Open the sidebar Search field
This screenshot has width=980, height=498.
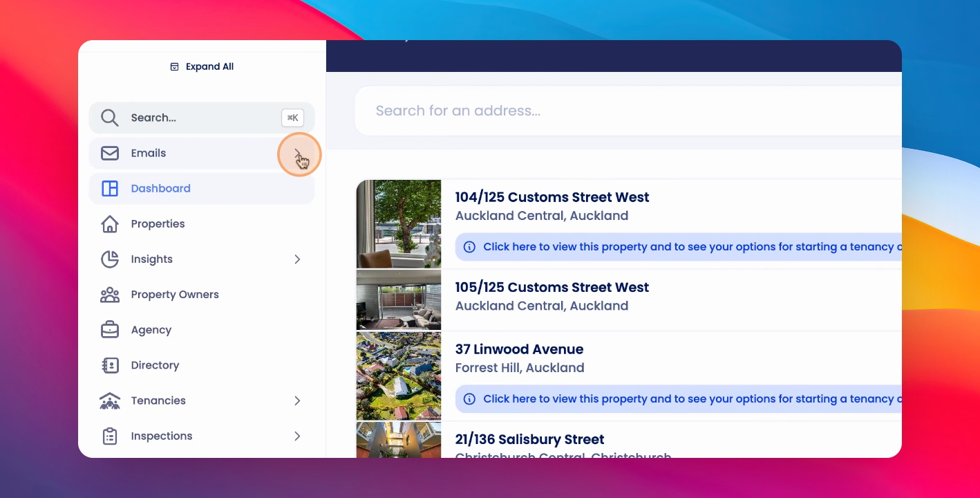pos(202,118)
